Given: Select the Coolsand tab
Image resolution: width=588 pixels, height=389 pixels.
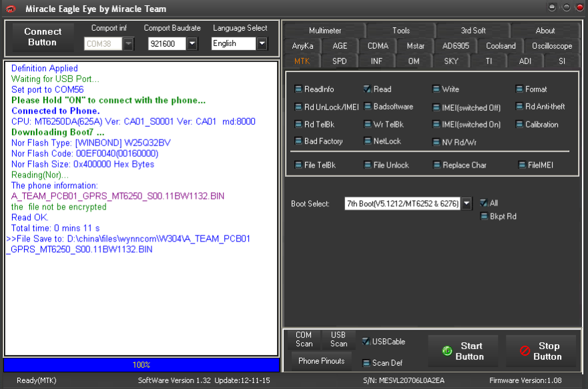Looking at the screenshot, I should (501, 46).
